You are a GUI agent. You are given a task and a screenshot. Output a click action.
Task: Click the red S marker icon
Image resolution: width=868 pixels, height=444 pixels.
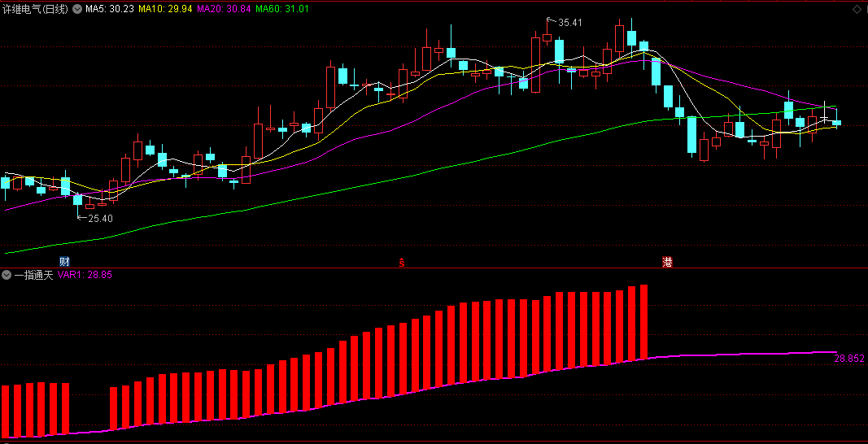pos(402,263)
